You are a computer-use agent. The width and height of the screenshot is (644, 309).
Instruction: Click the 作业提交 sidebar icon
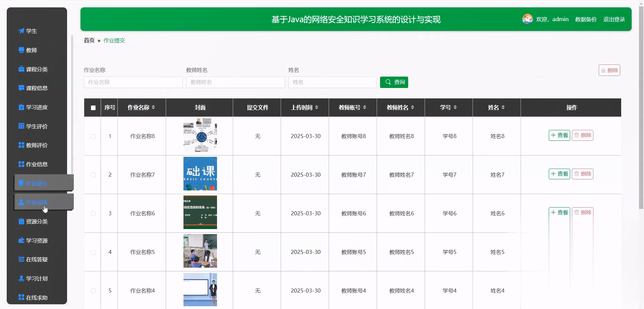[21, 183]
